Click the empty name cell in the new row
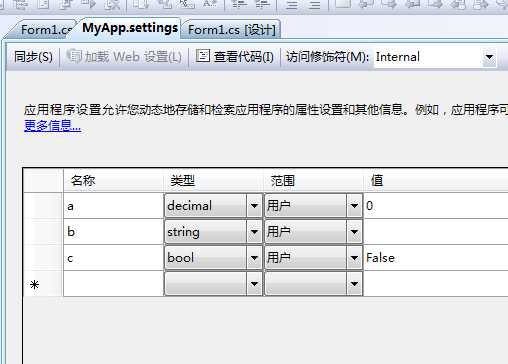This screenshot has width=508, height=364. pos(113,284)
